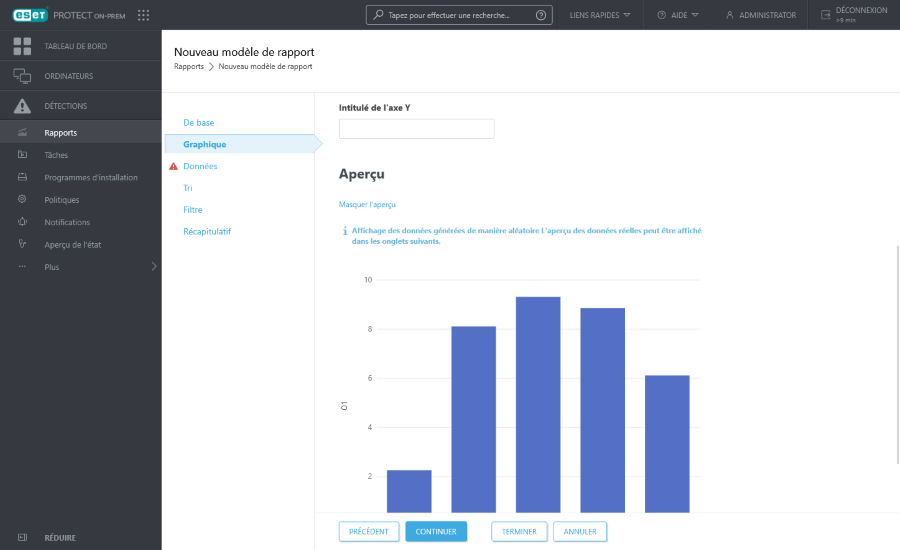
Task: Click the Détections warning triangle icon
Action: click(22, 106)
